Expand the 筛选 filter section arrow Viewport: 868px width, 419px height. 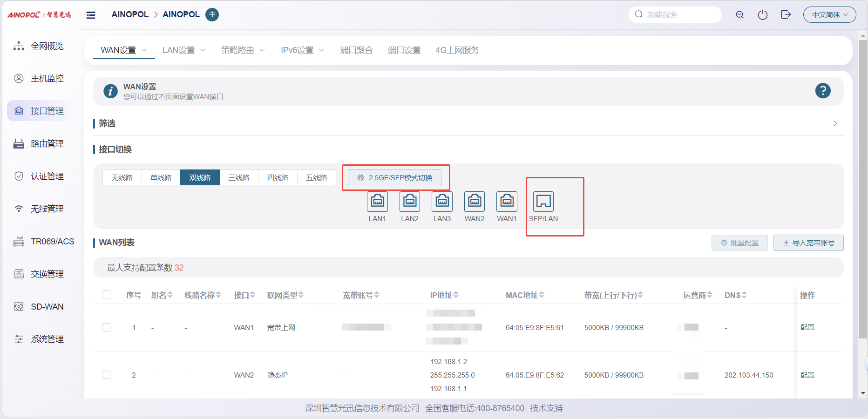(835, 123)
